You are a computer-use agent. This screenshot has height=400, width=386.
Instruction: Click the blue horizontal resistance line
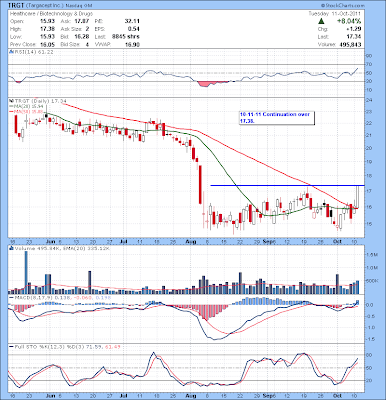coord(287,185)
